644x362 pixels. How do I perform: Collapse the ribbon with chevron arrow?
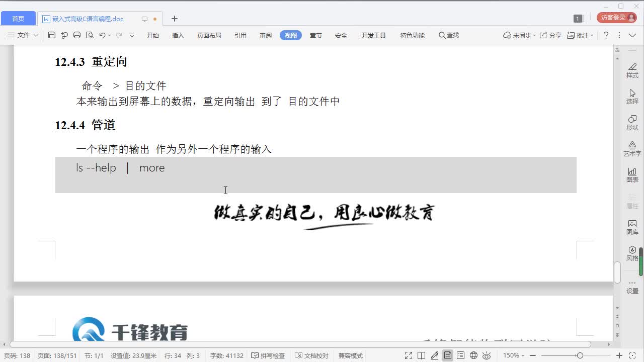point(632,35)
